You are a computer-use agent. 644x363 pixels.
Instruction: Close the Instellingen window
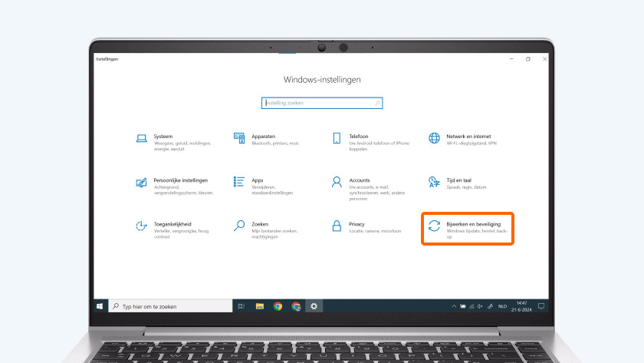click(x=544, y=59)
